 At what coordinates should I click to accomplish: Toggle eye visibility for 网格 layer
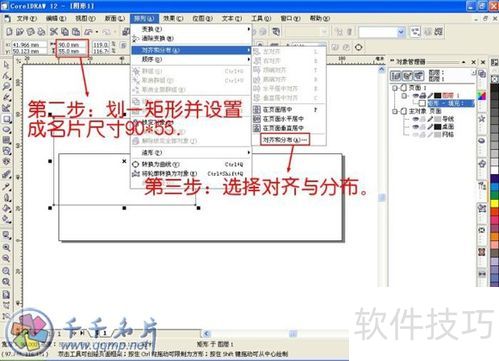point(416,135)
